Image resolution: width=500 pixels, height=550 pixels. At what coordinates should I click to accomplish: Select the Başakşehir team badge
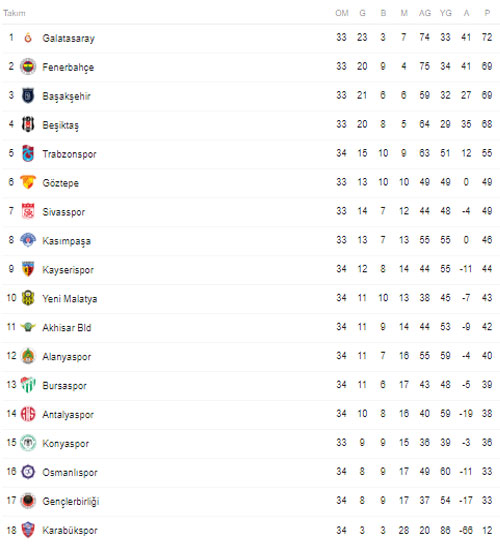28,95
